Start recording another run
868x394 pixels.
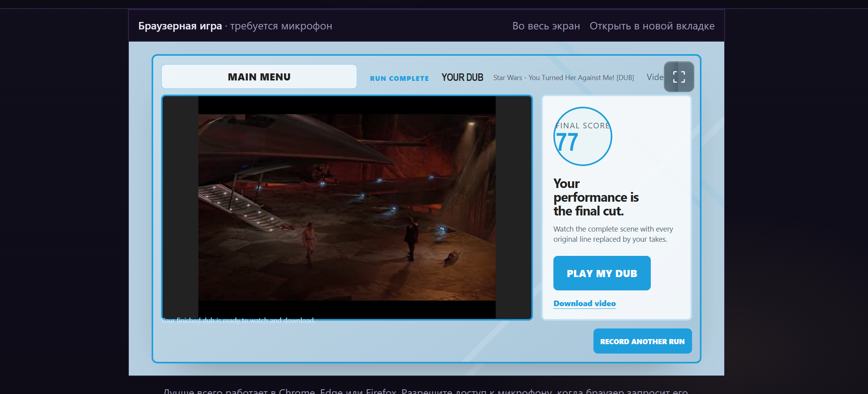pyautogui.click(x=643, y=341)
